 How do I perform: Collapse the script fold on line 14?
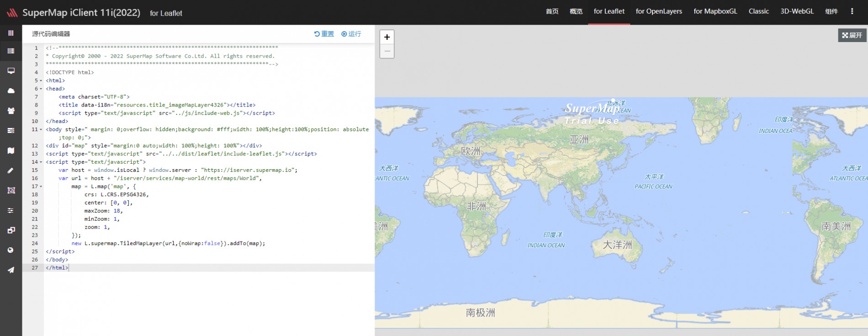coord(41,162)
